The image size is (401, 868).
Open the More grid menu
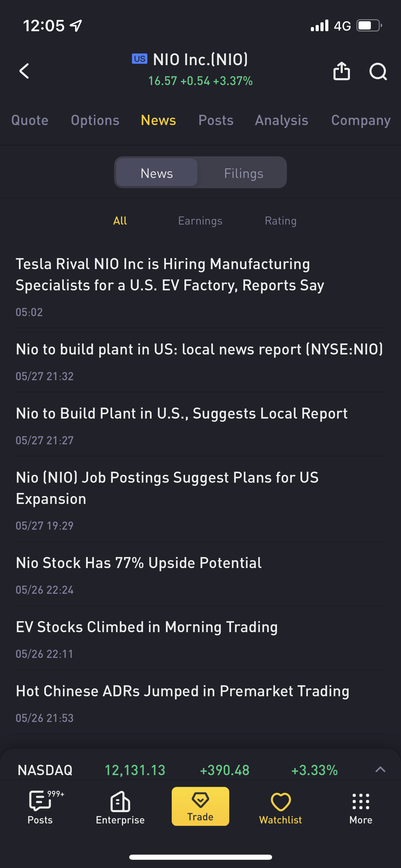[x=361, y=806]
